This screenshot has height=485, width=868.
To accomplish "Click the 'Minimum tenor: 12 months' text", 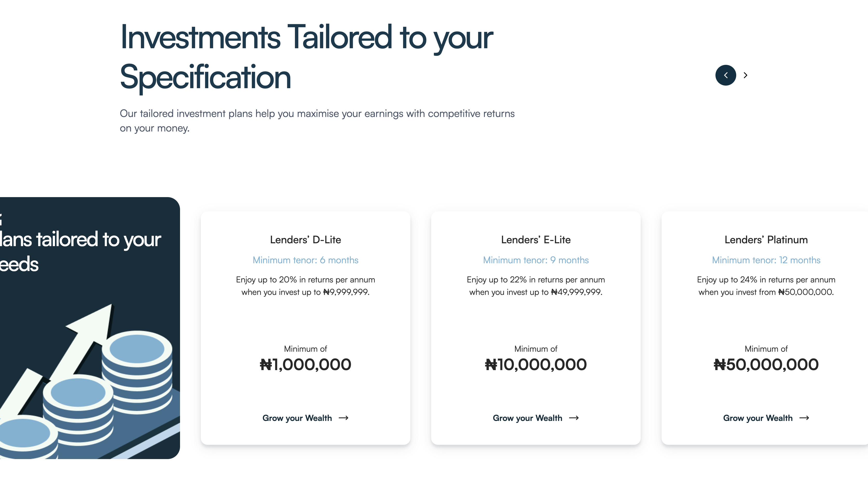I will tap(766, 260).
